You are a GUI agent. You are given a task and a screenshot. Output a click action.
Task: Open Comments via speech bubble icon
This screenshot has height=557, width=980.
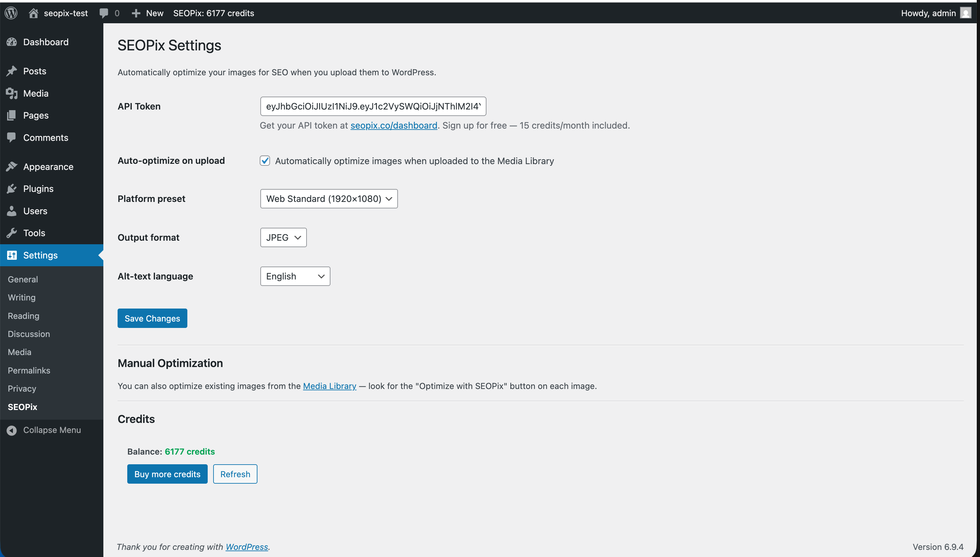pos(12,137)
